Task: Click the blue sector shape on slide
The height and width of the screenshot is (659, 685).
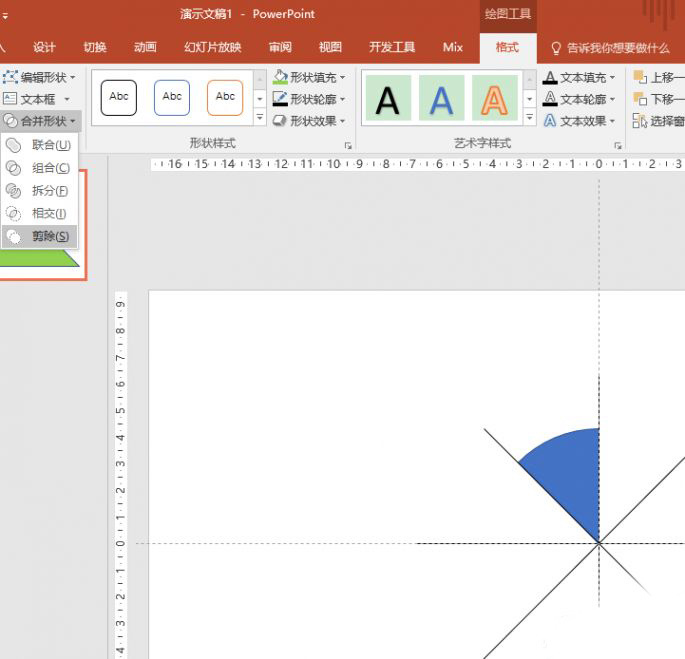Action: (571, 468)
